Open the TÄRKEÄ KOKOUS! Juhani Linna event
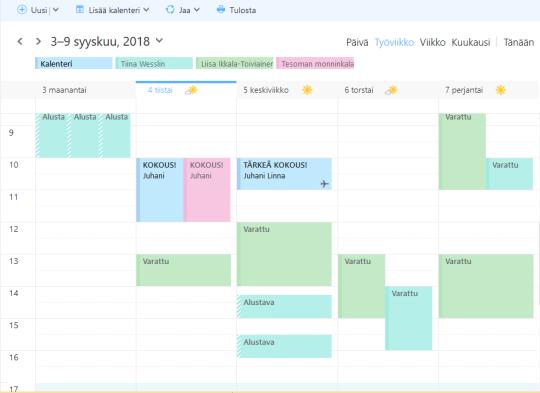This screenshot has width=540, height=393. click(x=284, y=174)
